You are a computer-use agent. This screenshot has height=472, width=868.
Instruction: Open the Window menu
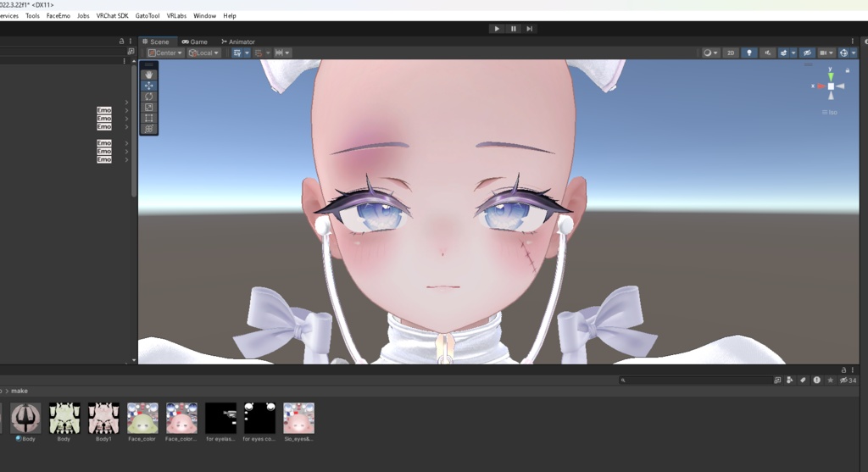(x=204, y=16)
